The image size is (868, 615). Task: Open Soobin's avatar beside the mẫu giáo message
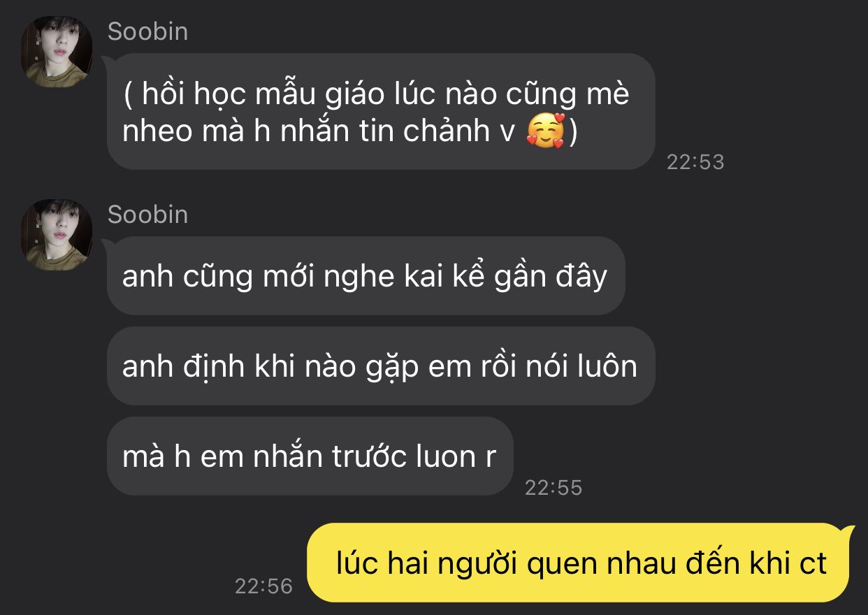pyautogui.click(x=57, y=52)
